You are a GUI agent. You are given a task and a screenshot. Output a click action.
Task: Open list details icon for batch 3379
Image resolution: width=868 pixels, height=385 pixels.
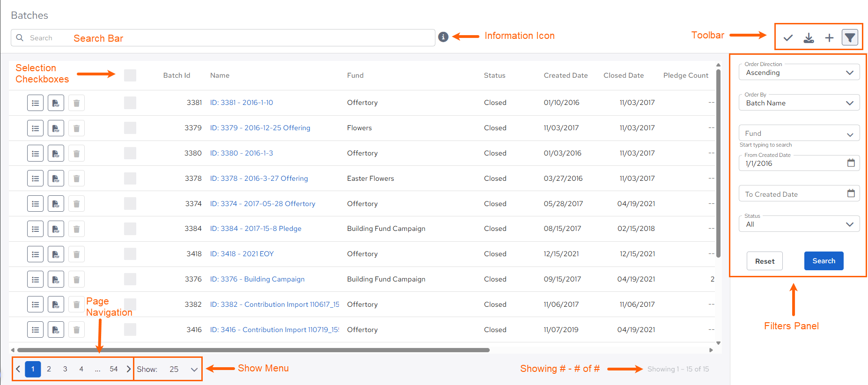(x=35, y=128)
